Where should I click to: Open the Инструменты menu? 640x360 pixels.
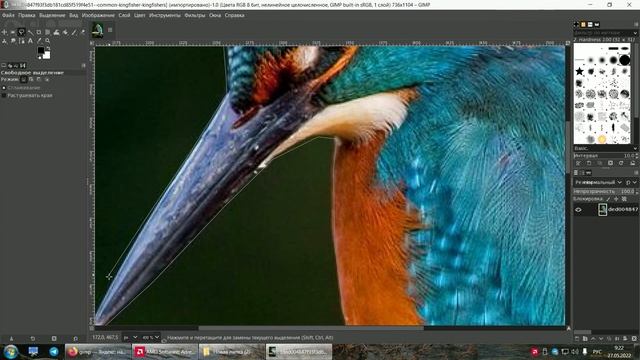164,16
